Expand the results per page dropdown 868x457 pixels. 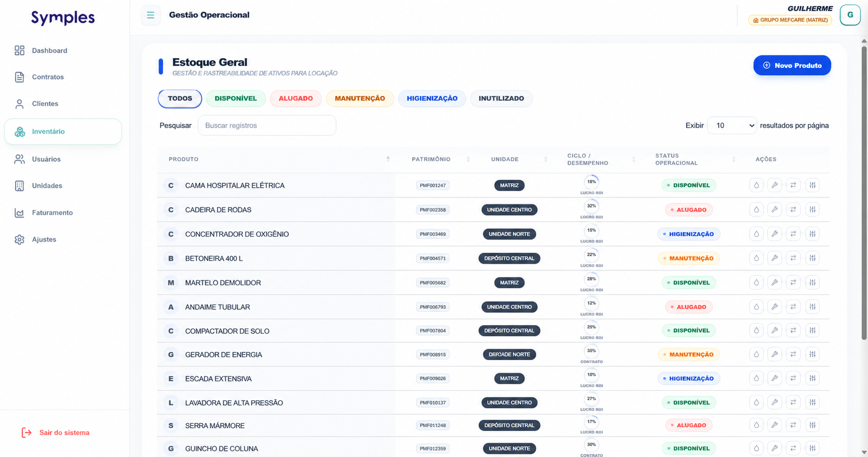pos(732,126)
